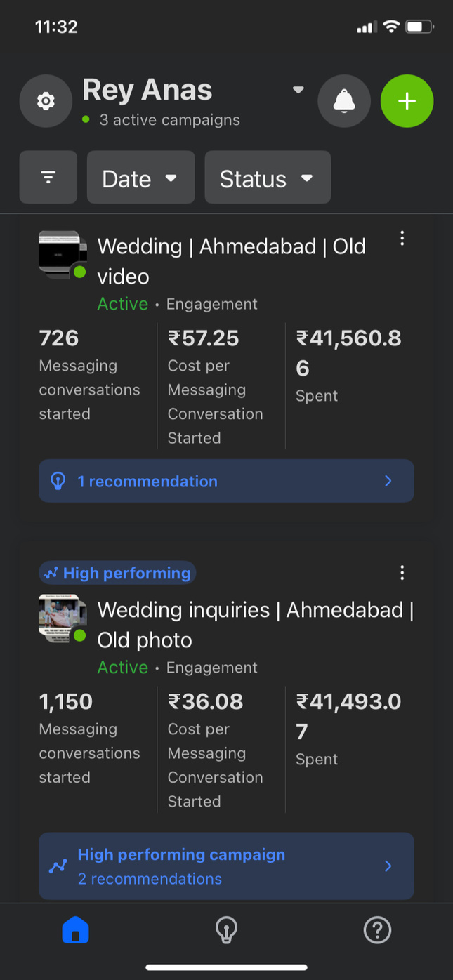Open the filter options icon
The width and height of the screenshot is (453, 980).
pyautogui.click(x=48, y=177)
